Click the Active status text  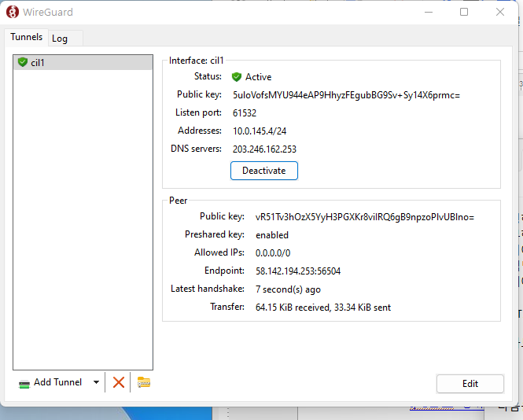[258, 77]
